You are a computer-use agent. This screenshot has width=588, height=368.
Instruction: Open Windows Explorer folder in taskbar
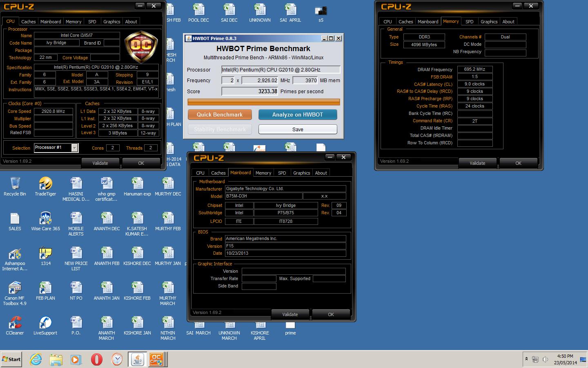coord(56,359)
